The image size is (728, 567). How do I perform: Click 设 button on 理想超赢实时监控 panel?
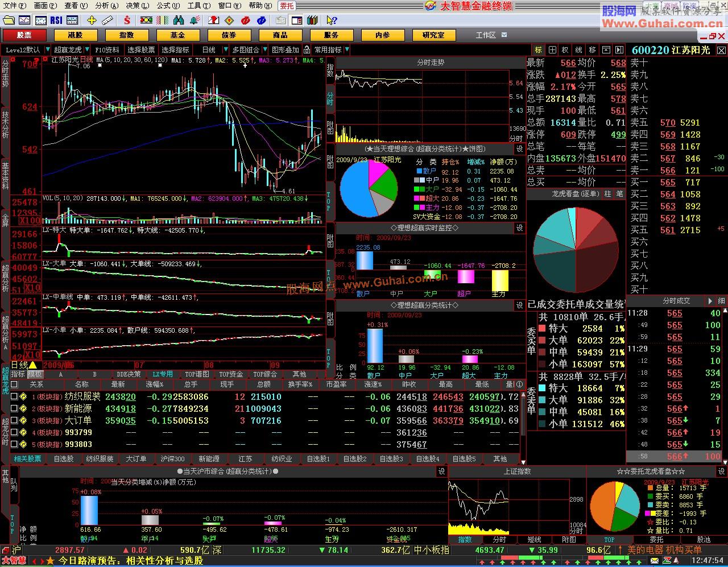pos(519,227)
